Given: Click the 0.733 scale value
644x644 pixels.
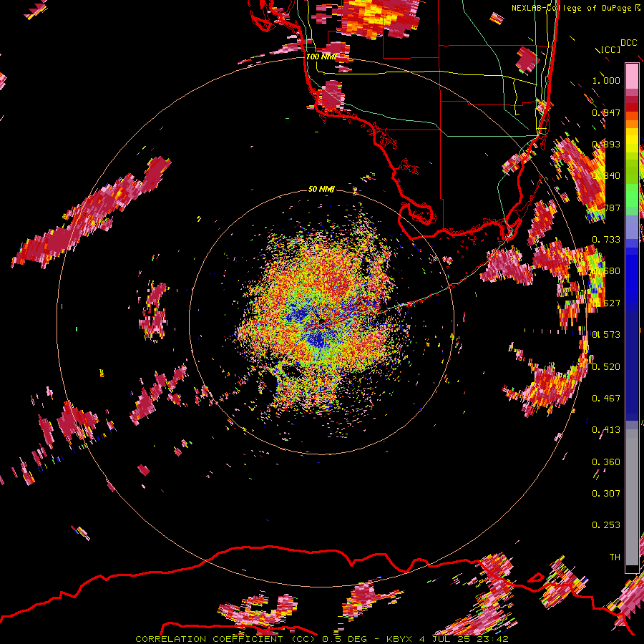Looking at the screenshot, I should (x=606, y=239).
